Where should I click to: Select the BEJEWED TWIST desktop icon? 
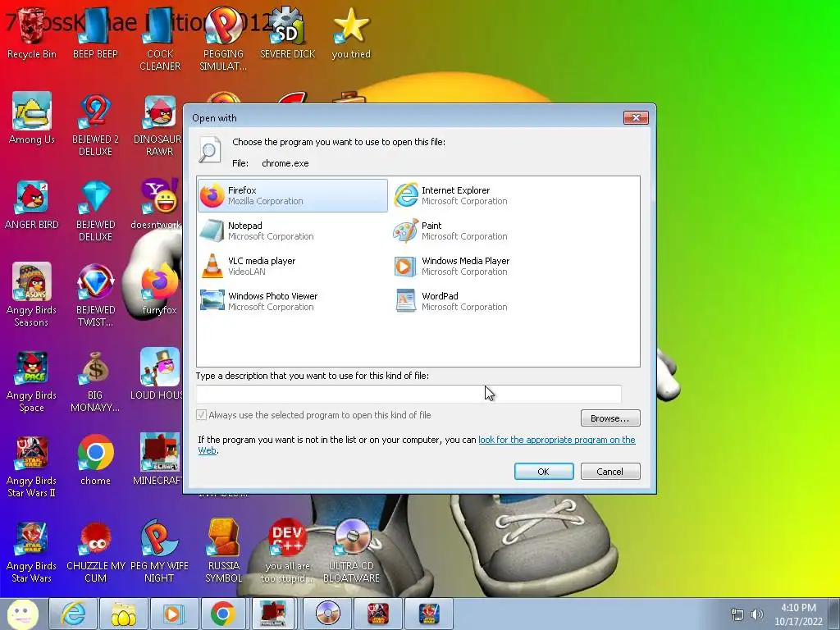95,294
